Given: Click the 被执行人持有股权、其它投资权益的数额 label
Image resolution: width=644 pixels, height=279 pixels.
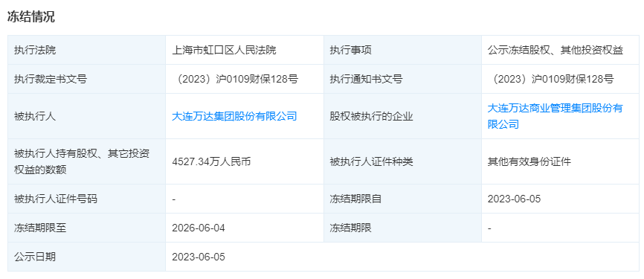Looking at the screenshot, I should pos(82,162).
